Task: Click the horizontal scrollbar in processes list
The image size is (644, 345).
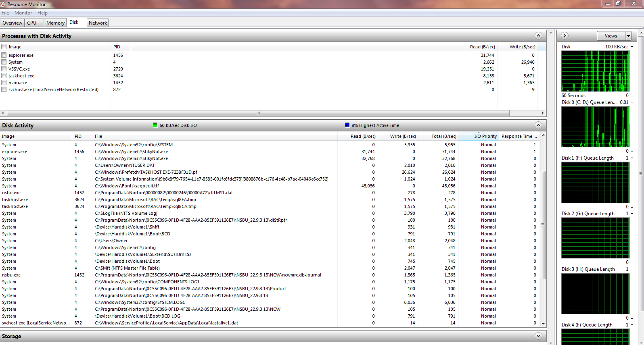Action: tap(258, 113)
